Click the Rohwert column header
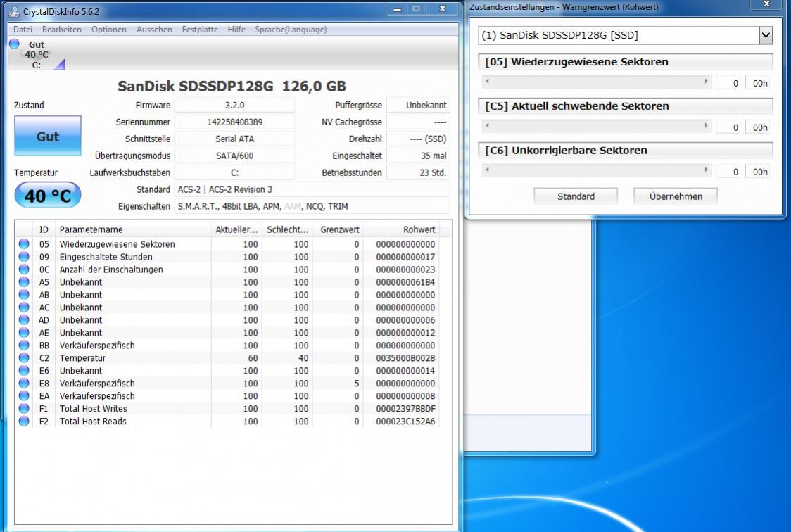 coord(401,229)
